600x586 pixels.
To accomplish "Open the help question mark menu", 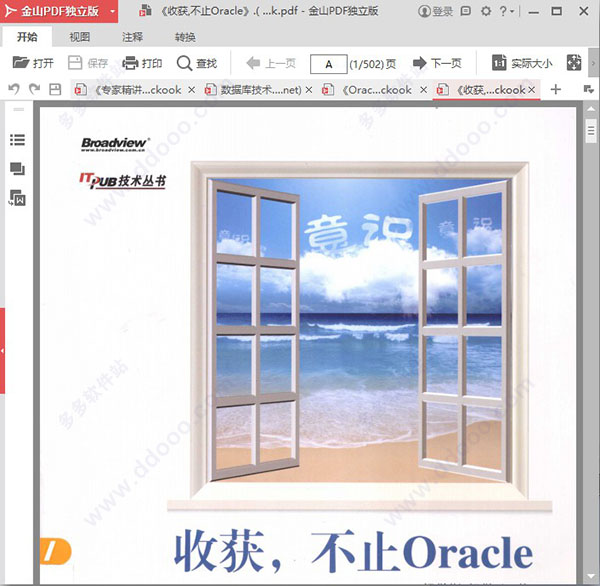I will coord(507,11).
